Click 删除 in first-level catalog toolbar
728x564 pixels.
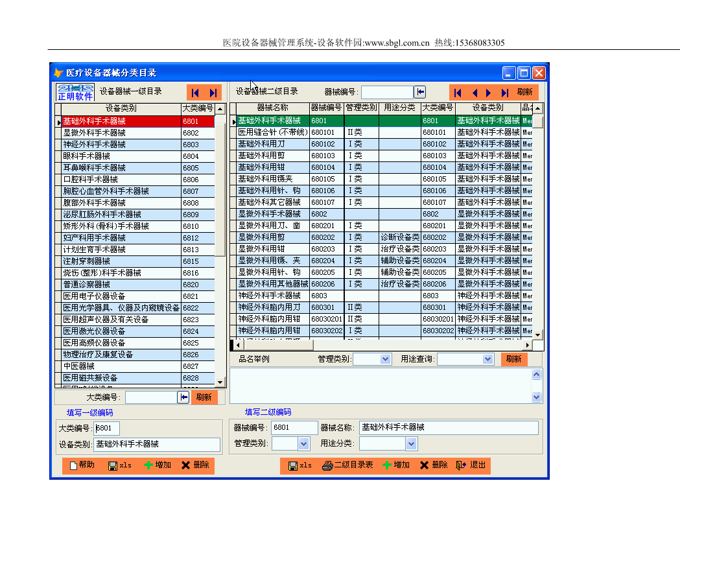click(196, 465)
